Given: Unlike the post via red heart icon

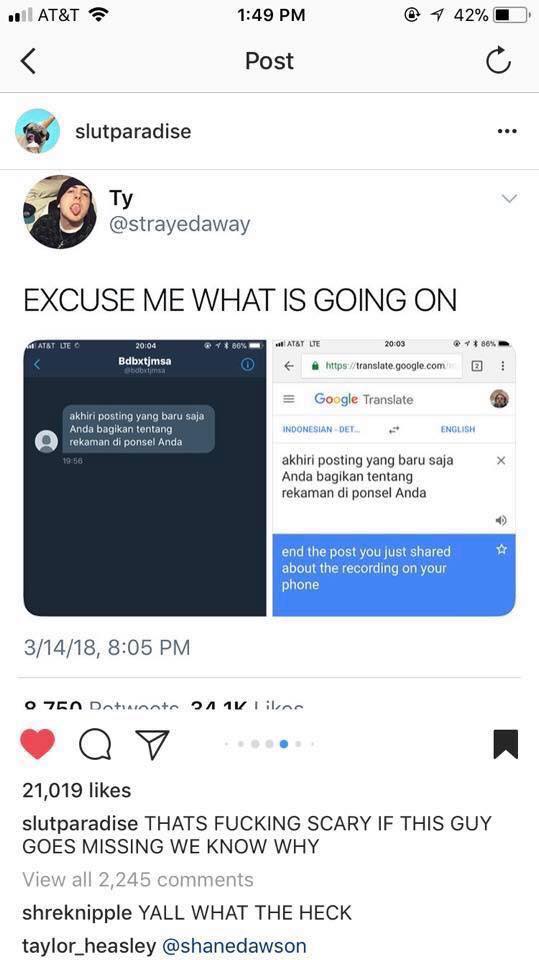Looking at the screenshot, I should [x=38, y=744].
